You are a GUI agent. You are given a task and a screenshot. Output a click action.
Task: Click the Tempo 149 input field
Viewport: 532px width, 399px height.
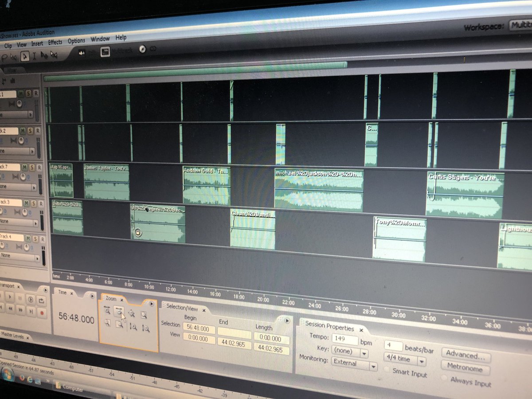pos(345,339)
